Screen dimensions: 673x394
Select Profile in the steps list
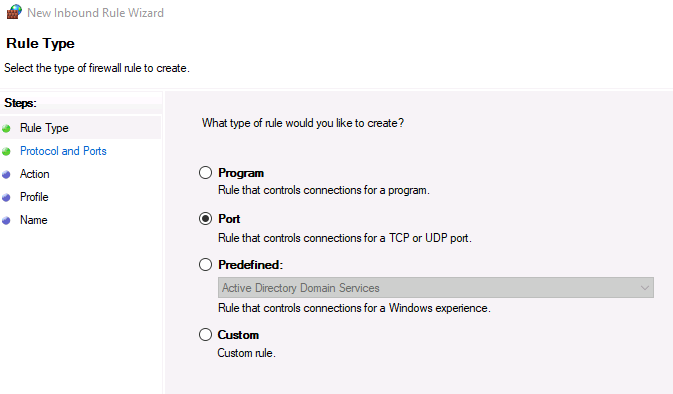pyautogui.click(x=34, y=197)
